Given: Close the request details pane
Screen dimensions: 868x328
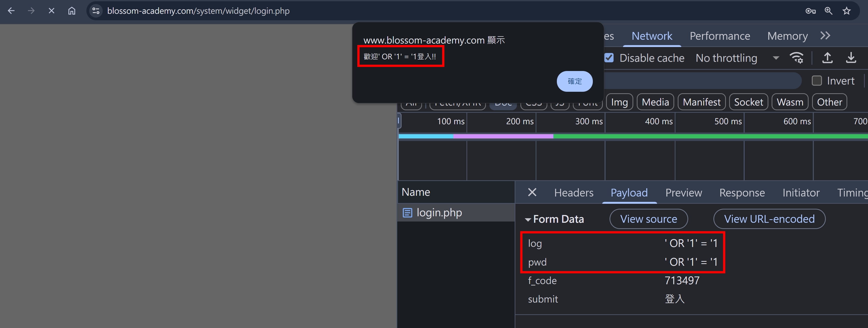Looking at the screenshot, I should 532,192.
